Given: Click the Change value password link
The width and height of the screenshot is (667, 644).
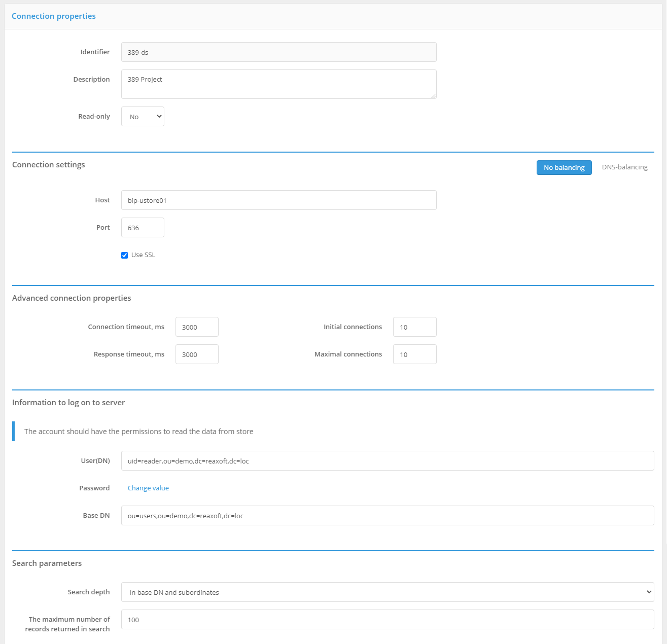Looking at the screenshot, I should 148,488.
